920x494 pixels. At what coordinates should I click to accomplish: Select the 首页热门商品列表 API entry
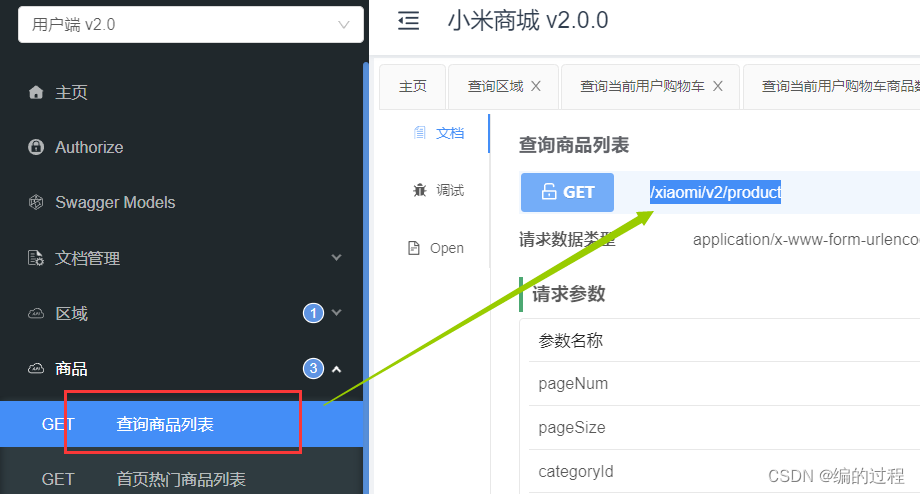point(181,479)
